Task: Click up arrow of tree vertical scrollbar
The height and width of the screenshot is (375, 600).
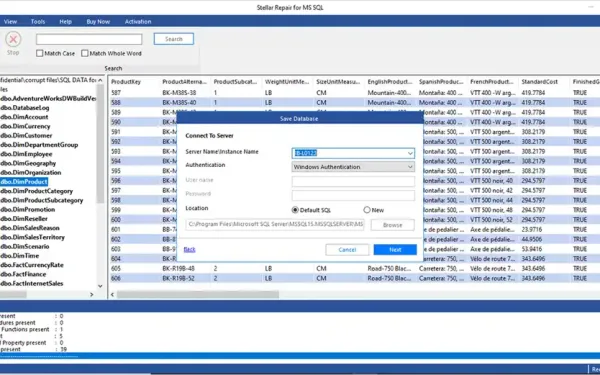Action: [x=100, y=80]
